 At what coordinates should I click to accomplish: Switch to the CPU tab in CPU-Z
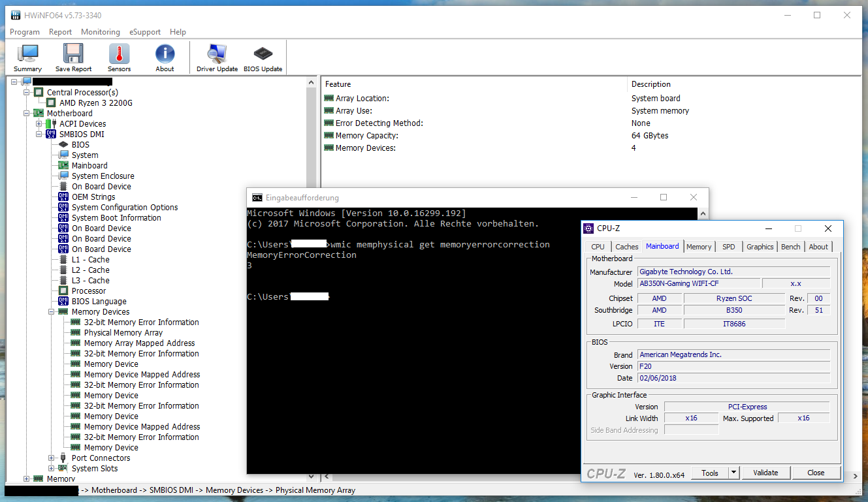point(598,247)
